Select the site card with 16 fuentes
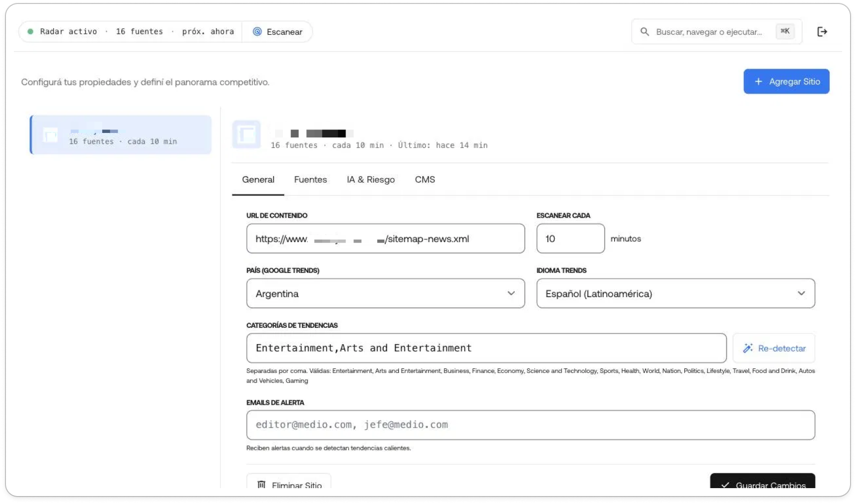The width and height of the screenshot is (856, 504). [121, 135]
